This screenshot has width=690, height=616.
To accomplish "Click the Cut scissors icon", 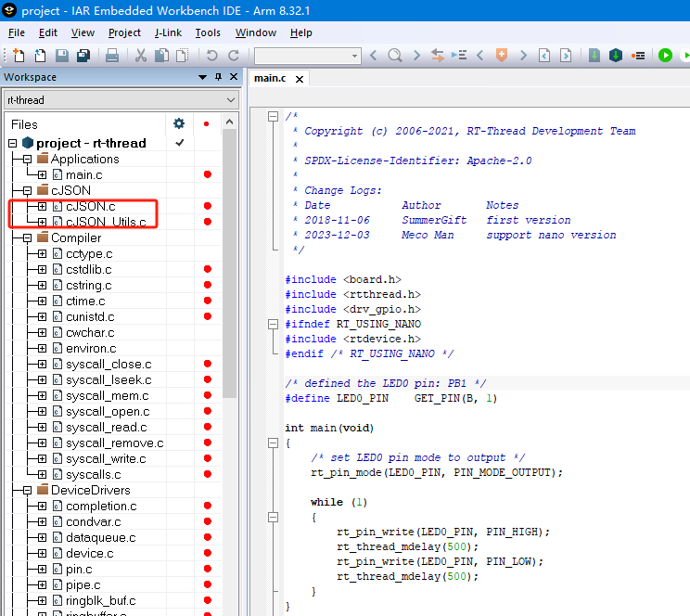I will tap(140, 56).
